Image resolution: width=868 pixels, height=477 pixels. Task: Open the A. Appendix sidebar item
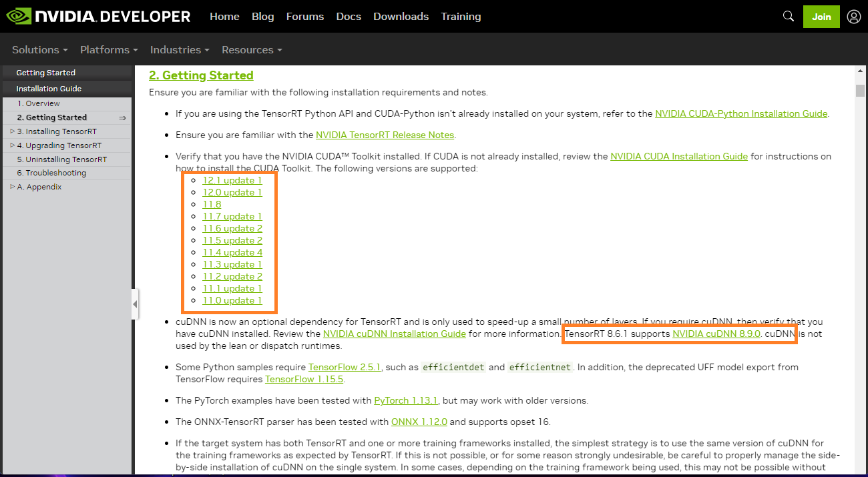tap(39, 187)
